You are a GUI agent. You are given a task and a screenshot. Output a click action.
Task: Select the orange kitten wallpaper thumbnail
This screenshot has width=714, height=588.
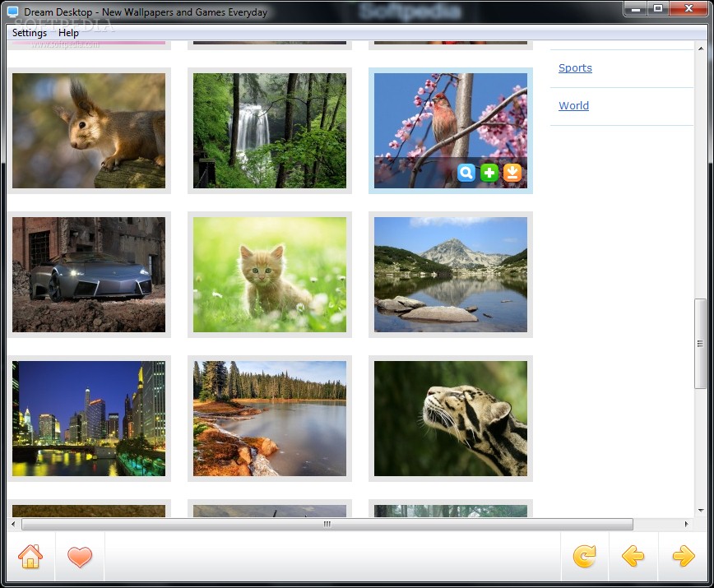[x=270, y=275]
